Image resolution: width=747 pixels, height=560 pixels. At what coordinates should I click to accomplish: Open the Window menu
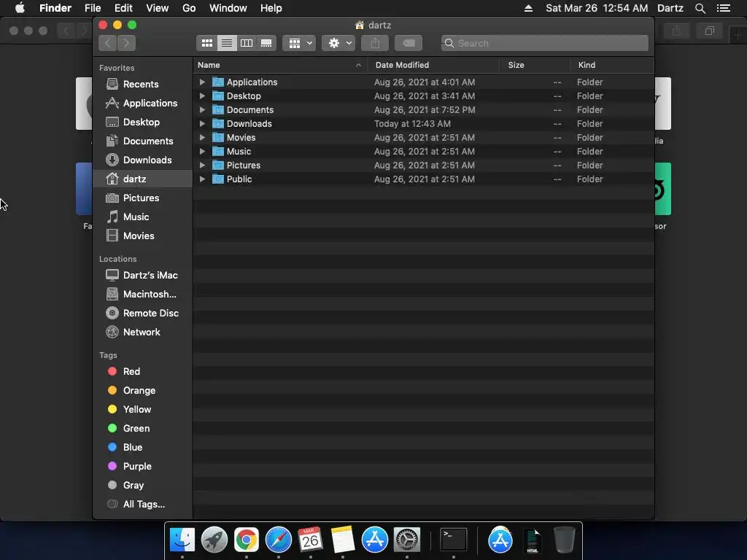point(228,8)
